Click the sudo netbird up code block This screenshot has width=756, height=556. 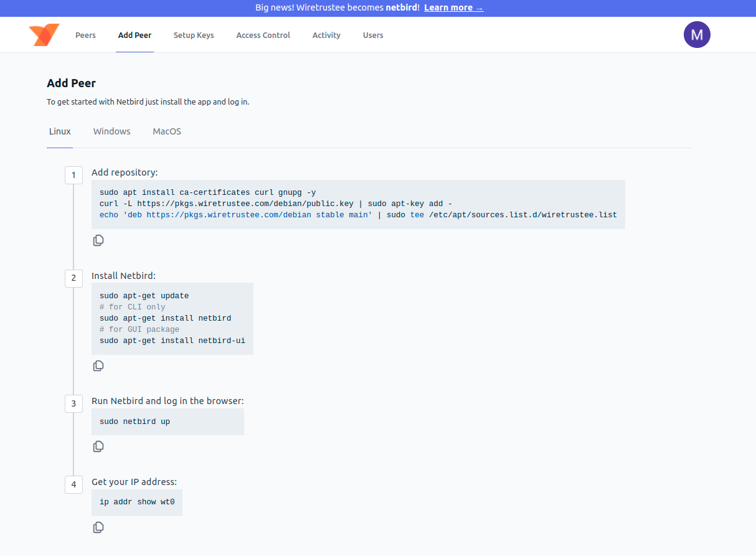coord(168,422)
